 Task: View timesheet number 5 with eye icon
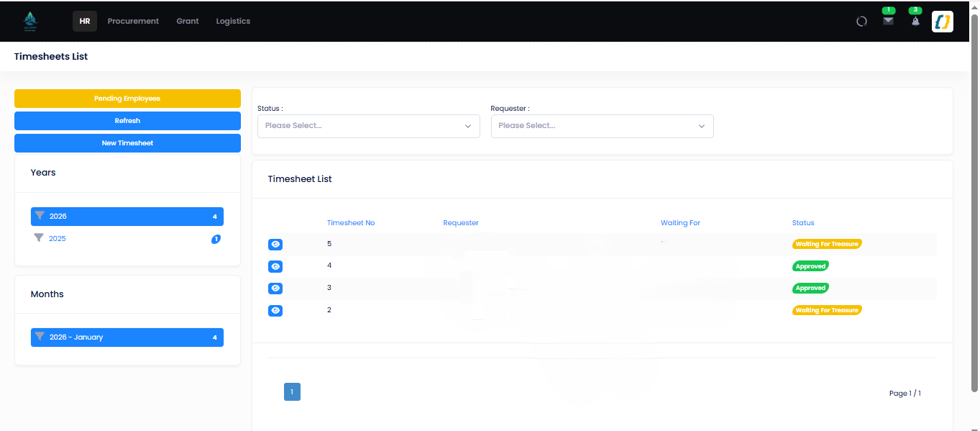click(275, 245)
